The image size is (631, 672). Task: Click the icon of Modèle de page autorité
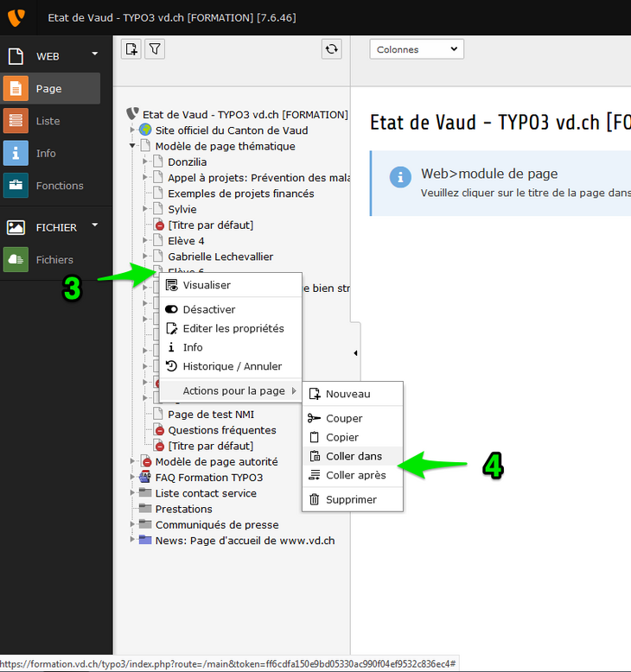pyautogui.click(x=146, y=461)
